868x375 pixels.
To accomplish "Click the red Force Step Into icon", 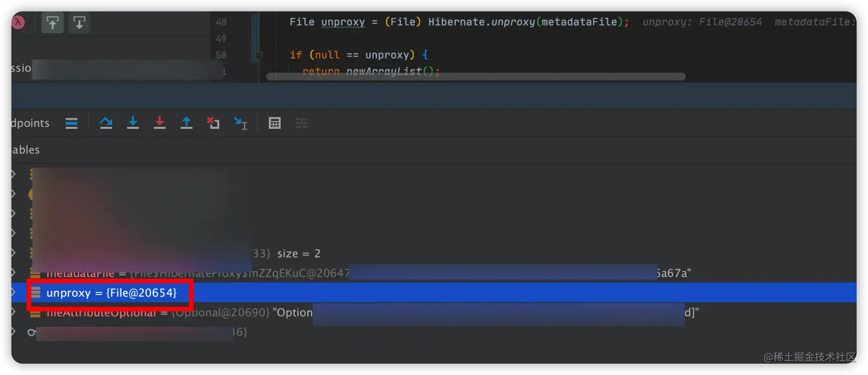I will 160,123.
